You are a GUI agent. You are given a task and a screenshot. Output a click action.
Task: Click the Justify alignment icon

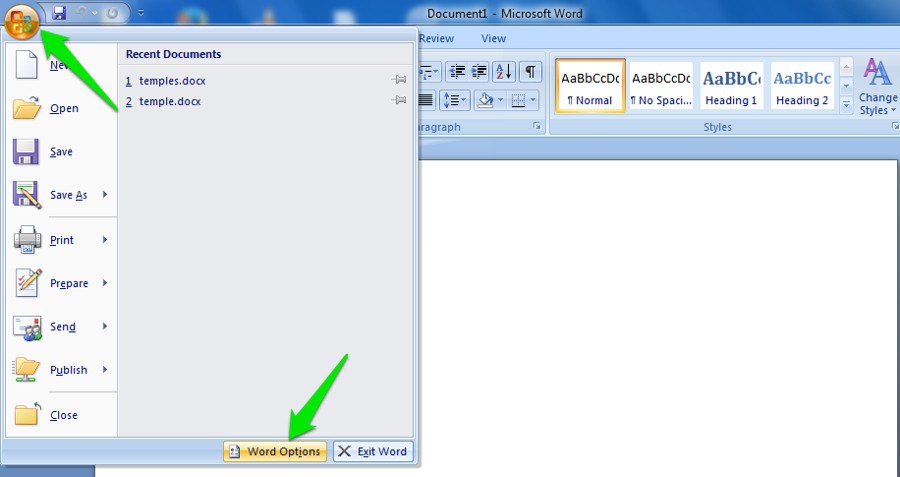(426, 100)
